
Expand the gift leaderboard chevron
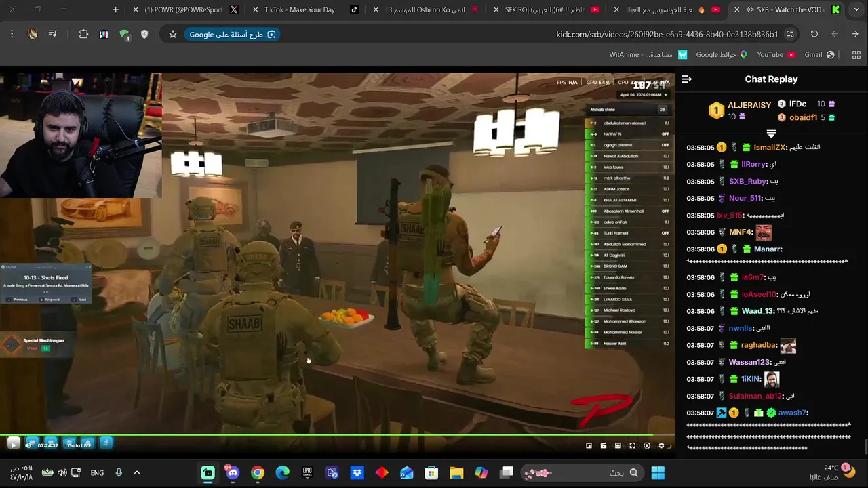pos(771,134)
